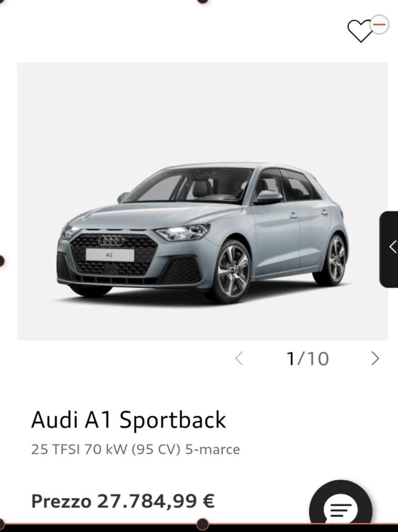Click the top-left corner crop handle
Viewport: 398px width, 532px height.
point(1,1)
